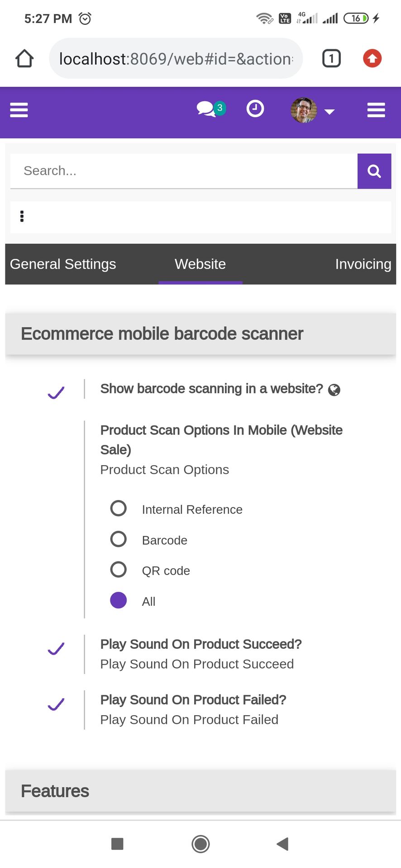The width and height of the screenshot is (401, 868).
Task: Open the three-dot options menu
Action: 22,216
